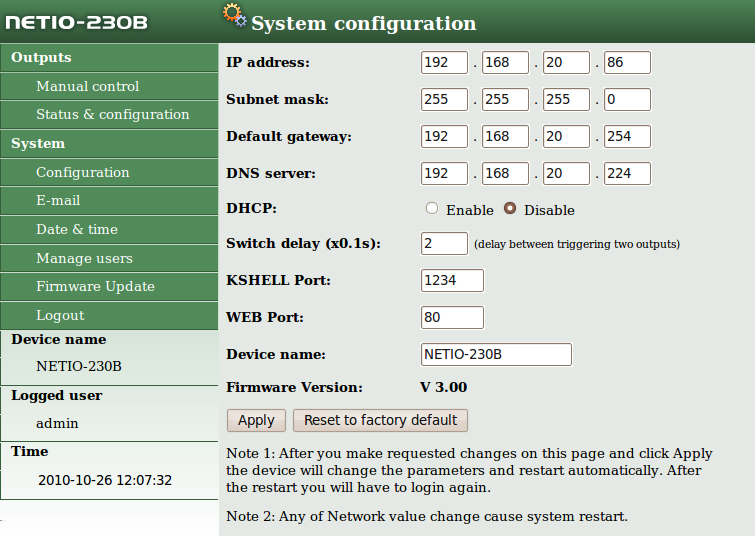Click the 'V 3.00' firmware version text
755x536 pixels.
[443, 387]
